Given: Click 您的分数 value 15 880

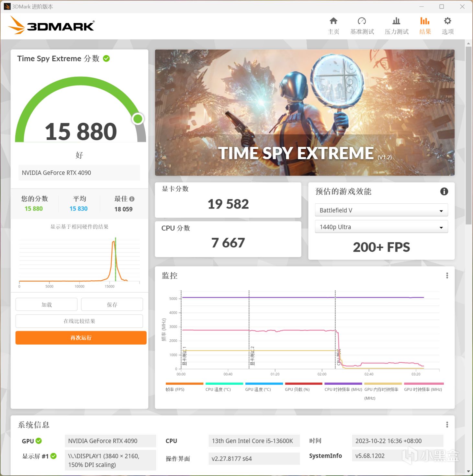Looking at the screenshot, I should point(34,209).
